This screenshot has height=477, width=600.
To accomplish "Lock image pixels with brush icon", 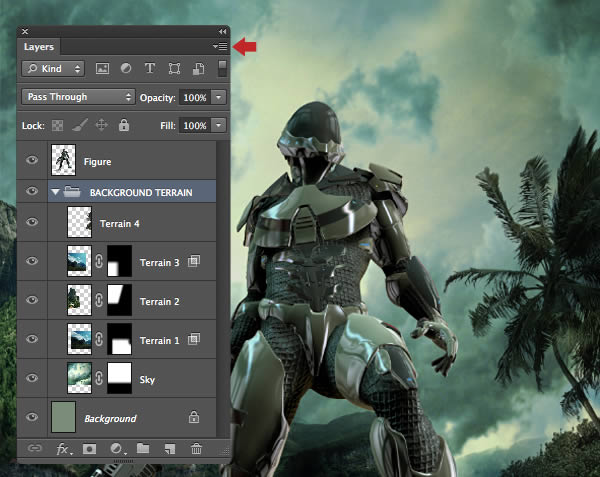I will tap(80, 125).
